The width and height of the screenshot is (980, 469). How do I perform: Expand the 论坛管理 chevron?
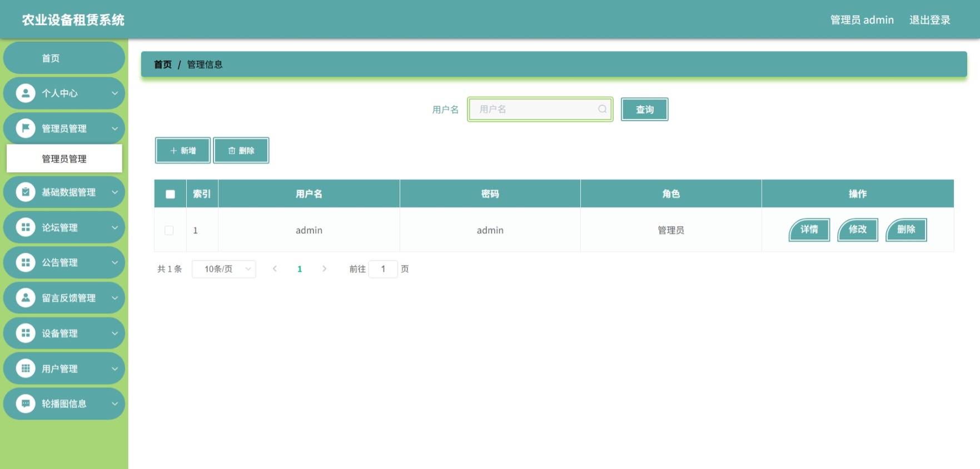pyautogui.click(x=115, y=227)
